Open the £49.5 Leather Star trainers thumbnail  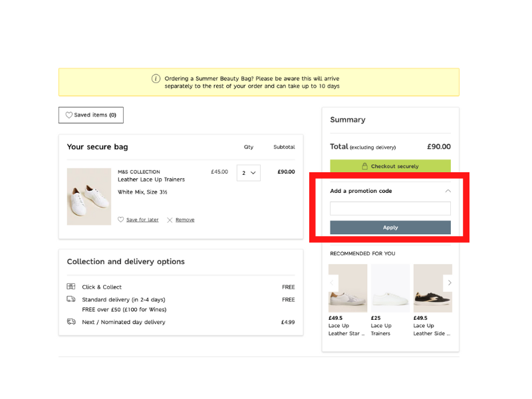[x=348, y=288]
